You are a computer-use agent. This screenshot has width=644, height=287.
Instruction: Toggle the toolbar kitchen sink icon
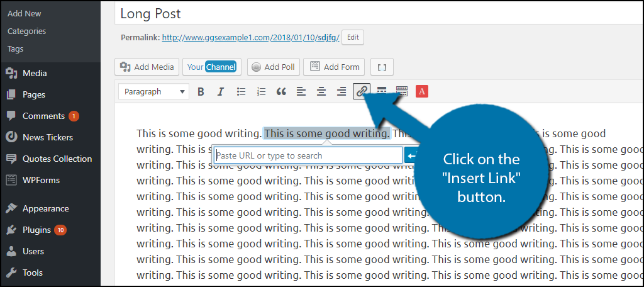[x=402, y=92]
